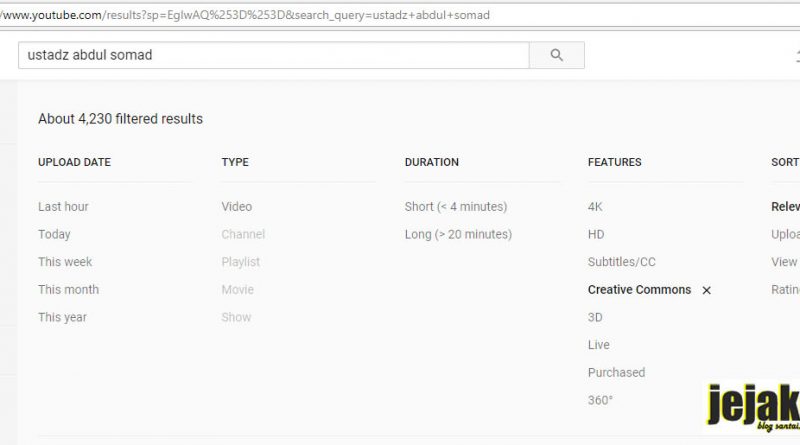Choose Long (> 20 minutes) duration
Screen dimensions: 800x445
tap(458, 234)
